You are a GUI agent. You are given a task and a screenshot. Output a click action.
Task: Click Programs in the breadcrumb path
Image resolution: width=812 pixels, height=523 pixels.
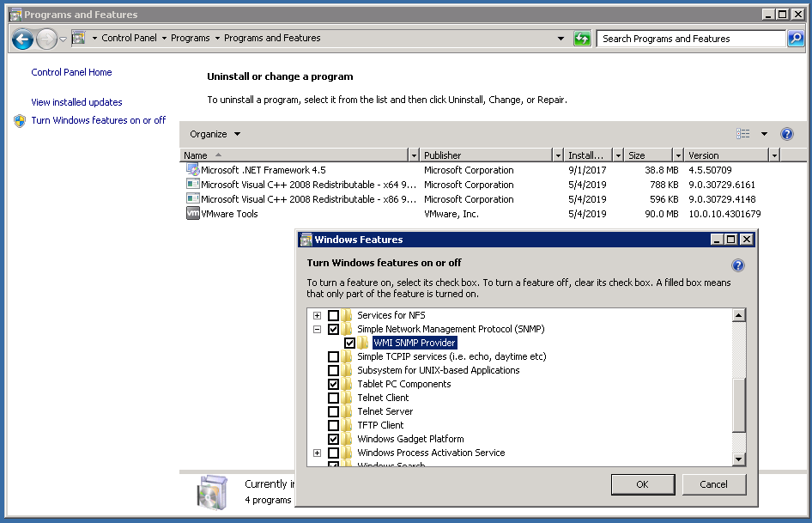190,38
